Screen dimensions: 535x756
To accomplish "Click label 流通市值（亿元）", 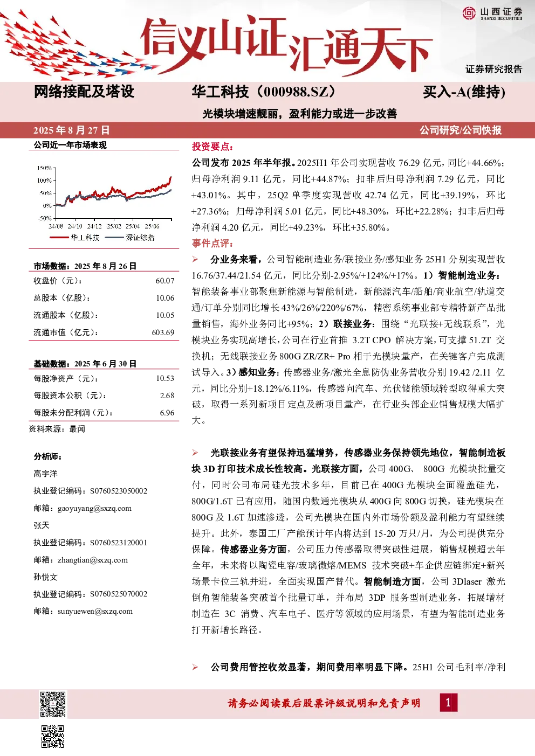I will [66, 332].
